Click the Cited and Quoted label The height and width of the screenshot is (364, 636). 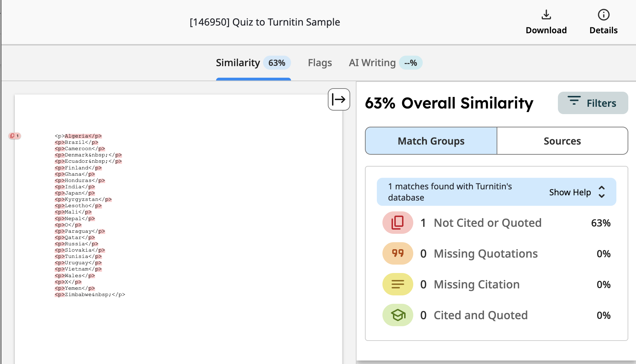point(481,315)
